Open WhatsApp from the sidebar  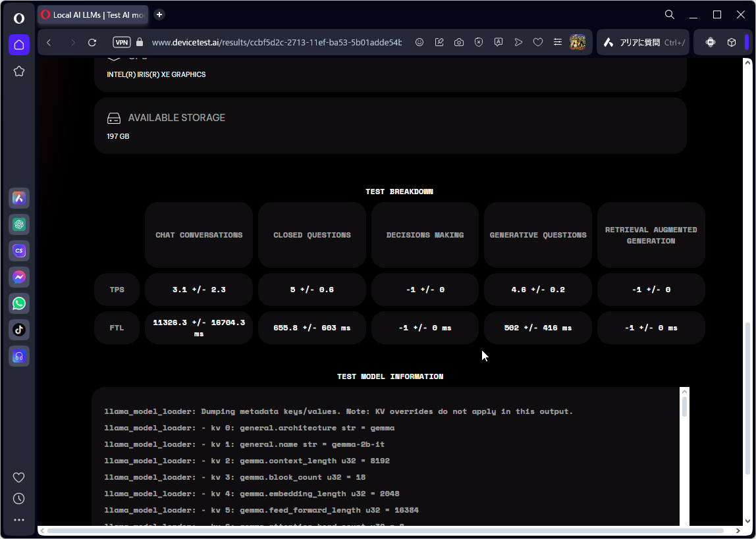click(18, 303)
